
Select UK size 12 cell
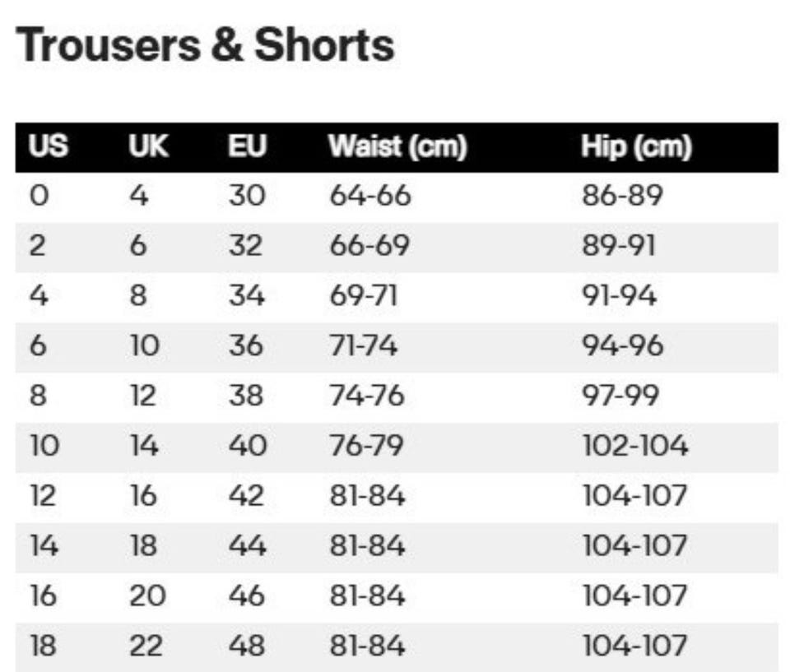[x=142, y=396]
